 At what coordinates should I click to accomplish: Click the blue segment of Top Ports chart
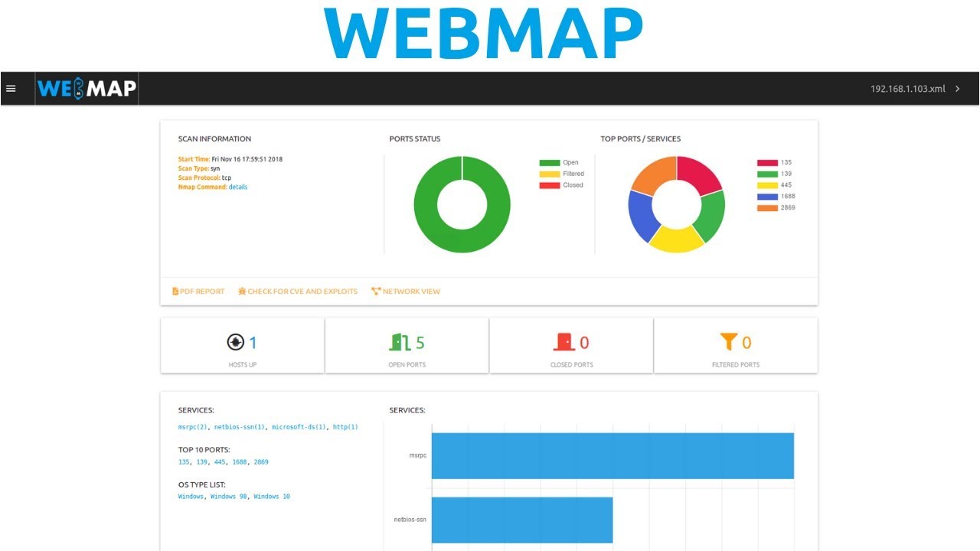click(x=642, y=215)
